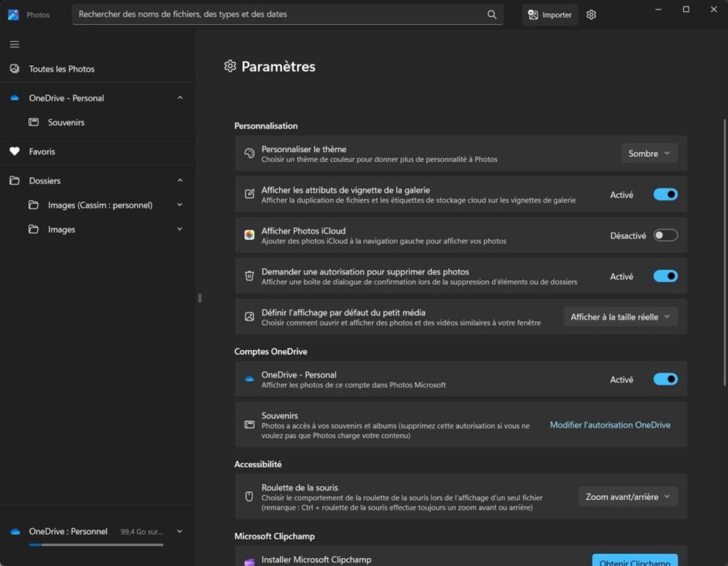The image size is (728, 566).
Task: Click the Photos app logo icon
Action: coord(14,15)
